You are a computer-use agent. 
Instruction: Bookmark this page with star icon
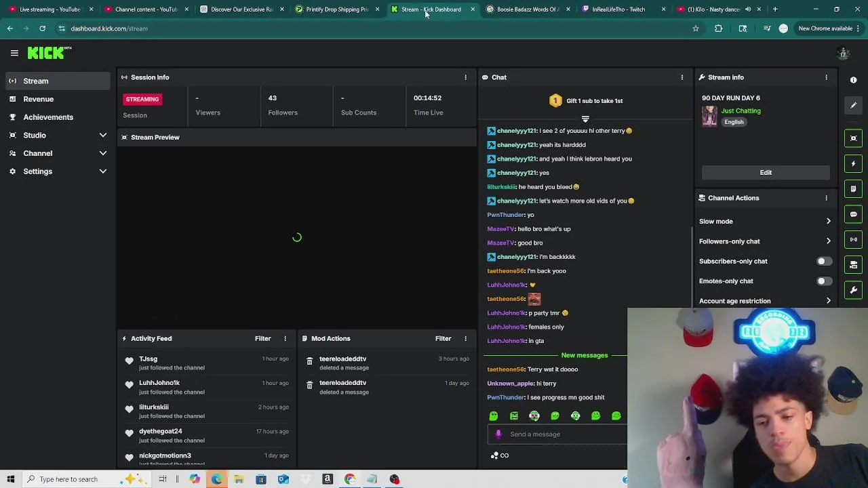click(x=695, y=28)
